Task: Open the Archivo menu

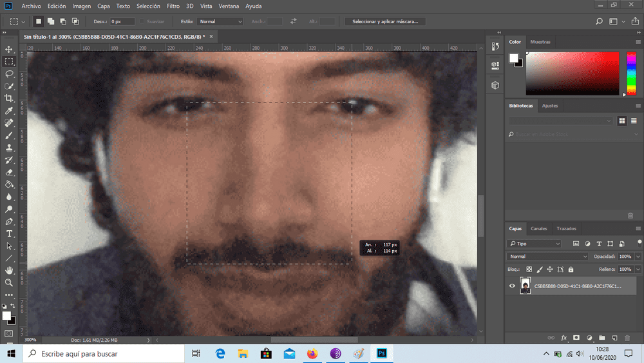Action: (x=31, y=6)
